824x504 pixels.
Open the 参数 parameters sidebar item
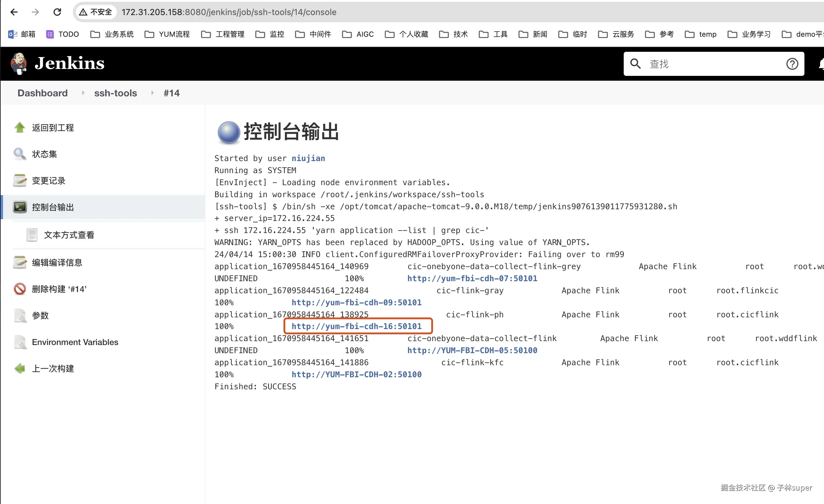click(x=40, y=315)
